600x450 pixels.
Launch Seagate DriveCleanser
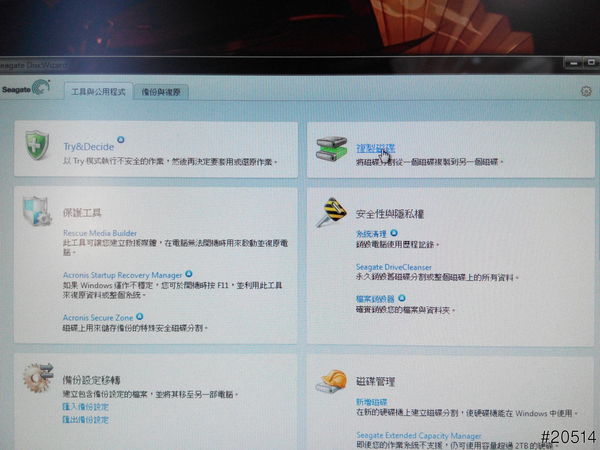[x=397, y=267]
